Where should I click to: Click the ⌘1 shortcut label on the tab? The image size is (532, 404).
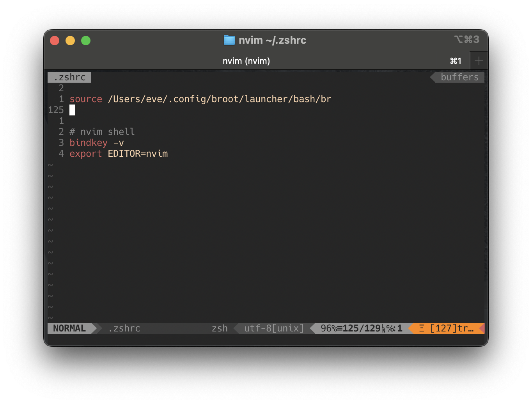(456, 61)
